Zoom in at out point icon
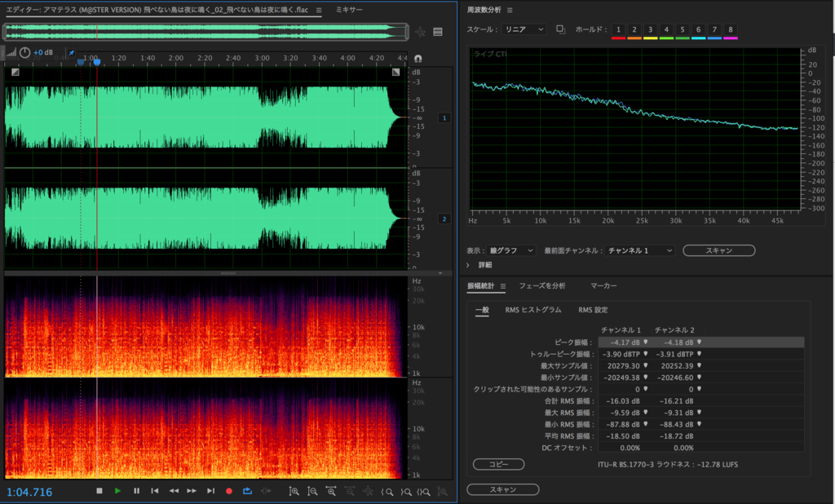The image size is (835, 504). 406,492
